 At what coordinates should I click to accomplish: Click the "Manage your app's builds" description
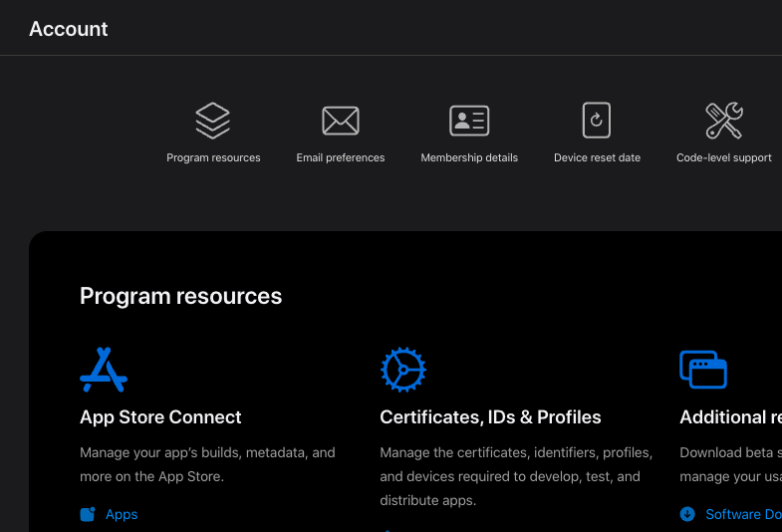(207, 464)
